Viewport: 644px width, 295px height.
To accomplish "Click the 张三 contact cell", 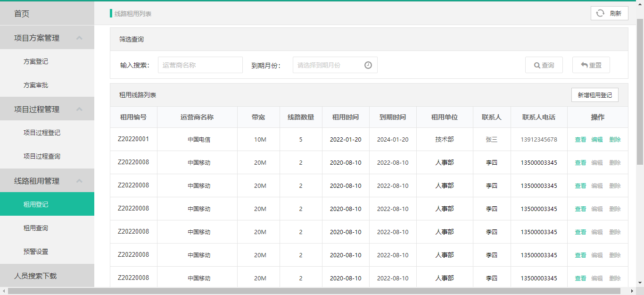I will click(x=492, y=140).
